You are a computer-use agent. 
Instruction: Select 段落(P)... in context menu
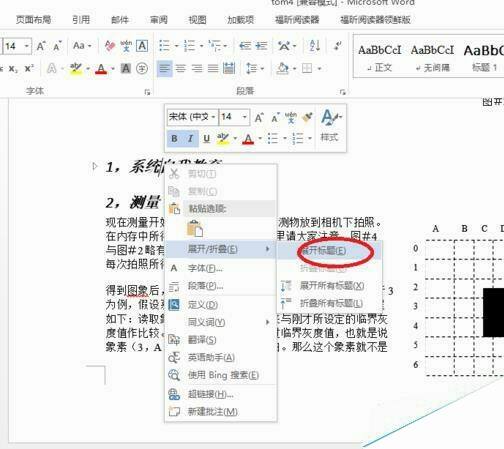(x=221, y=286)
